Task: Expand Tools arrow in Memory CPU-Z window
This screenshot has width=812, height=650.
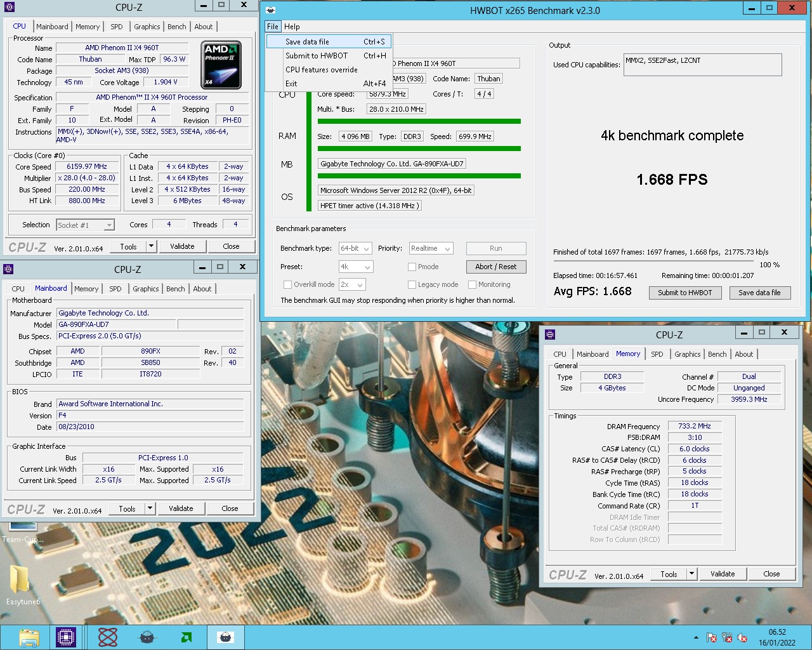Action: click(x=691, y=574)
